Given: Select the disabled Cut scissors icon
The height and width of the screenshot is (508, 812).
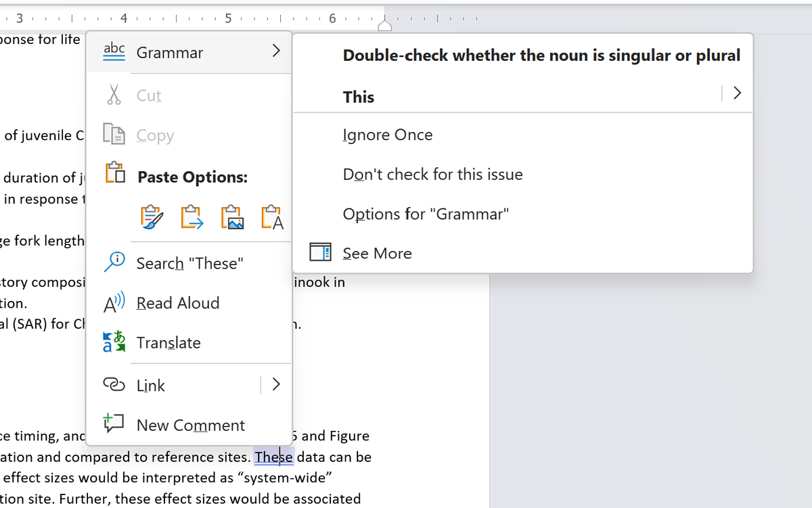Looking at the screenshot, I should [114, 95].
